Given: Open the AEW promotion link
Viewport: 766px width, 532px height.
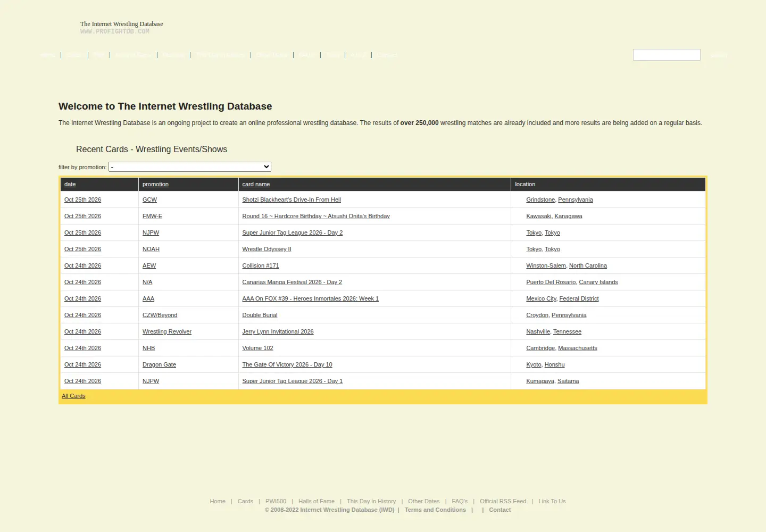Looking at the screenshot, I should click(x=149, y=265).
